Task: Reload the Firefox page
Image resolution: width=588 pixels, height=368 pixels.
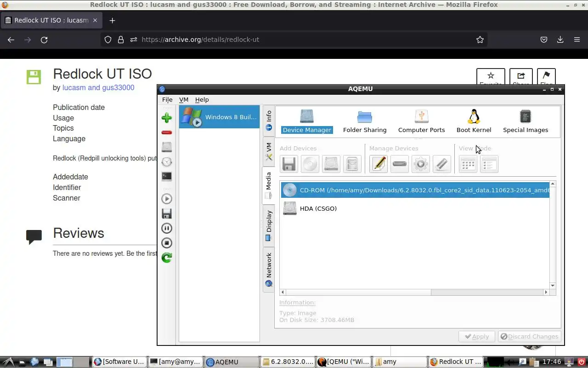Action: click(44, 40)
